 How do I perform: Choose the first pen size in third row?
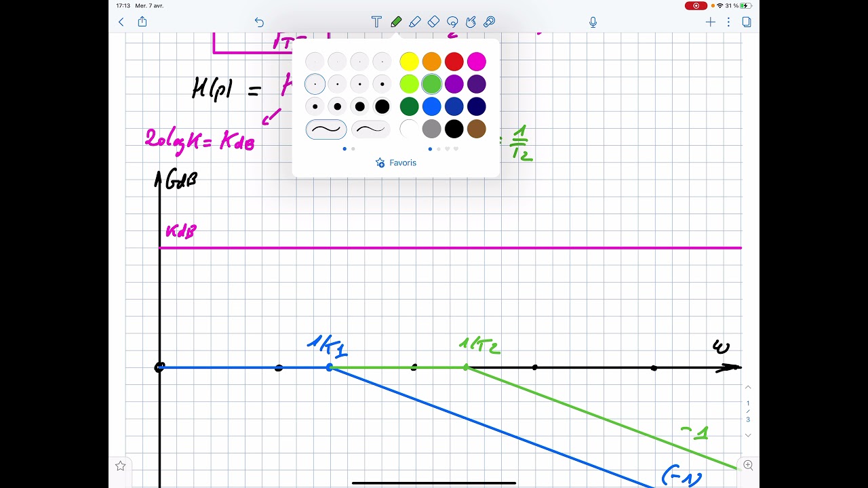point(315,106)
